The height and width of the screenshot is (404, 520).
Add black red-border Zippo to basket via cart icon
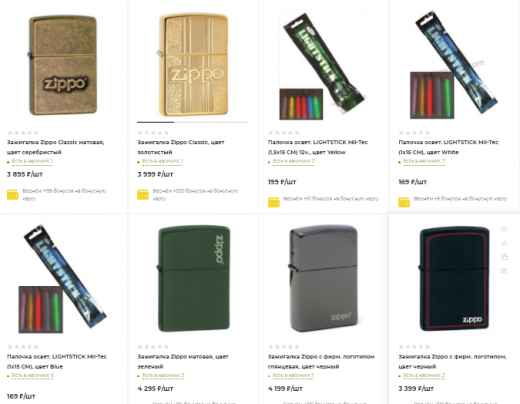coord(504,257)
